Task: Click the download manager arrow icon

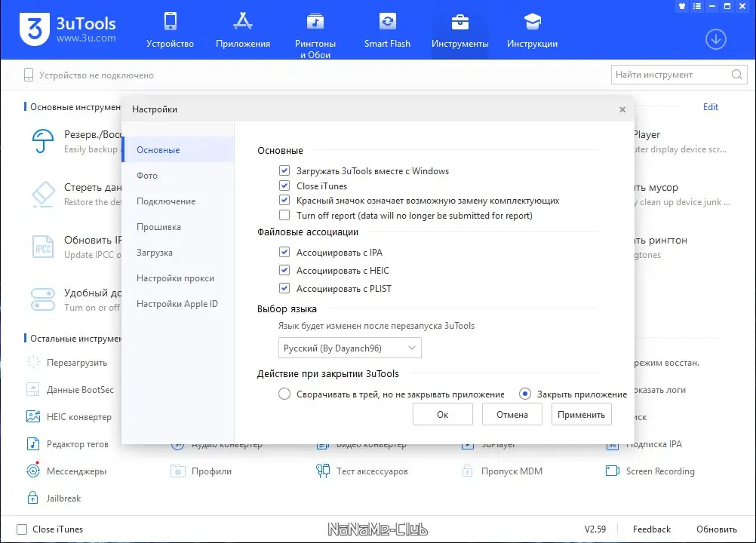Action: (x=715, y=39)
